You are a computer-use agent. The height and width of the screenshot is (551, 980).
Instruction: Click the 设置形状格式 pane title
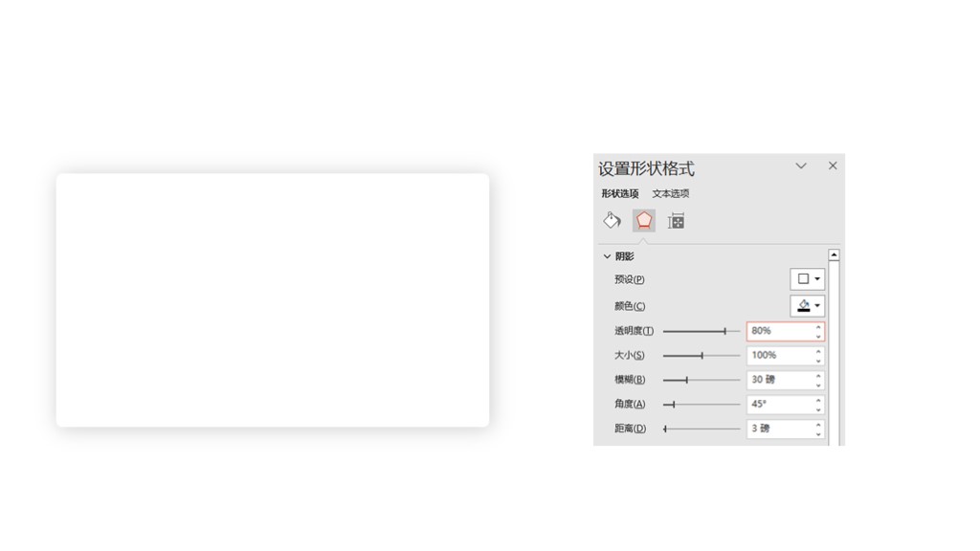click(646, 168)
